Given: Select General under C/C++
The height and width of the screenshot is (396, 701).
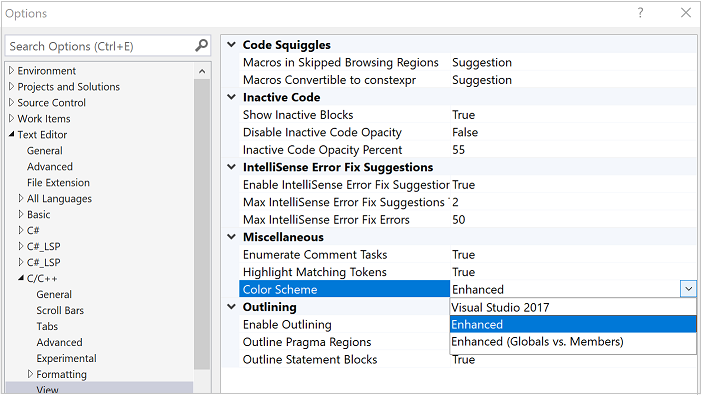Looking at the screenshot, I should pos(54,294).
